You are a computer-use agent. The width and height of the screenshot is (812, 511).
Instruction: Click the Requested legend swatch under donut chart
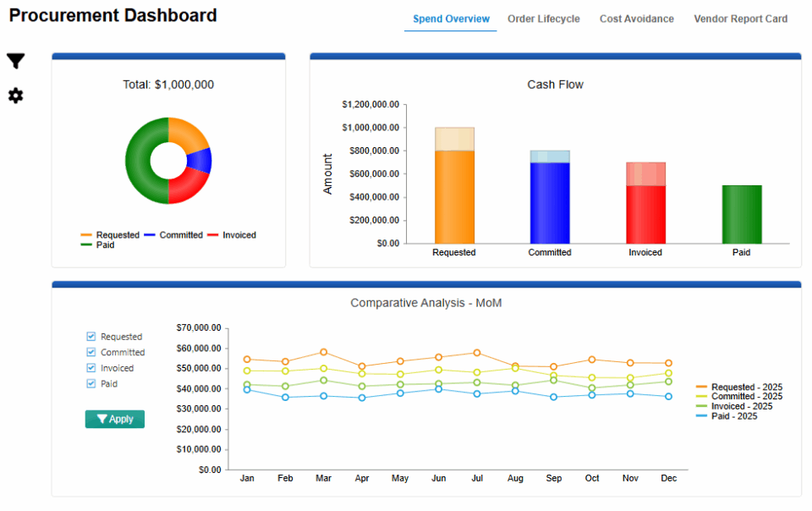(x=86, y=235)
